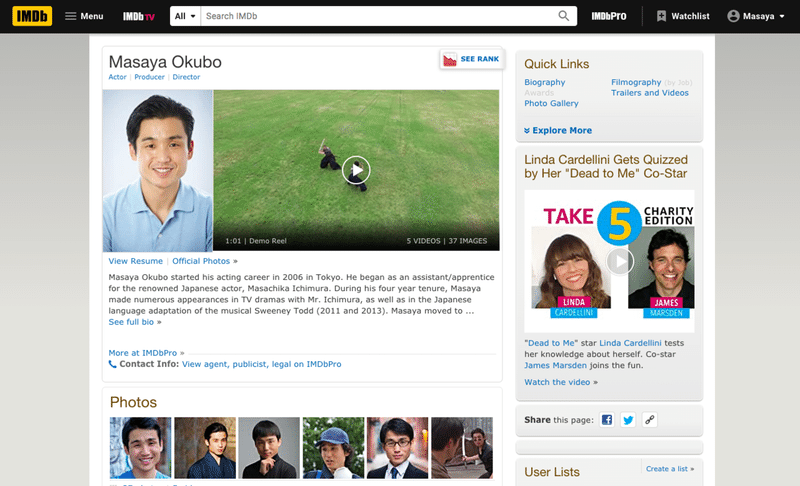
Task: Open fourth photo with blue cap
Action: tap(333, 448)
